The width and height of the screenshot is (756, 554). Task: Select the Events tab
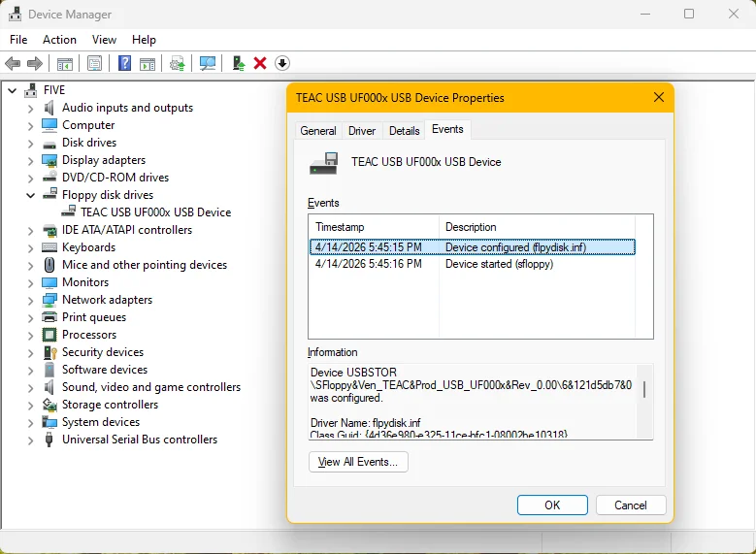447,129
